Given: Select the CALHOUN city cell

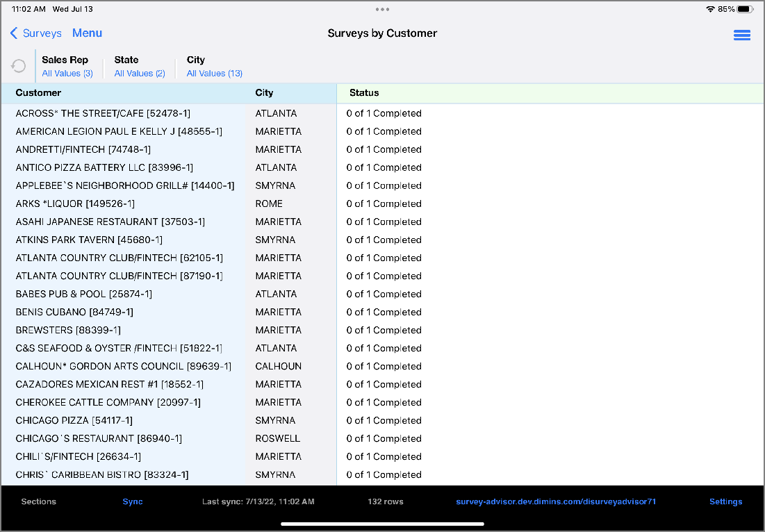Looking at the screenshot, I should pos(278,367).
